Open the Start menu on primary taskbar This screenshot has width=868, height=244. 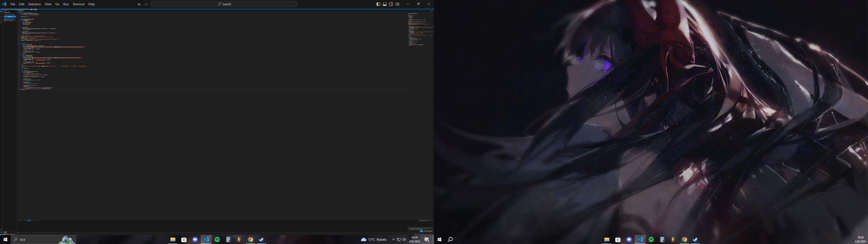pyautogui.click(x=5, y=239)
